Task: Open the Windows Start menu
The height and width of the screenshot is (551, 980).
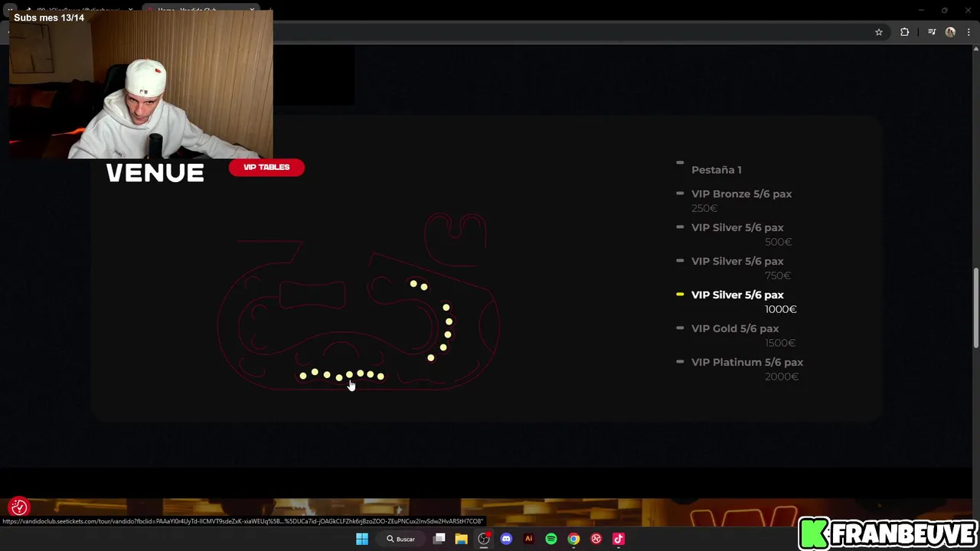Action: click(362, 539)
